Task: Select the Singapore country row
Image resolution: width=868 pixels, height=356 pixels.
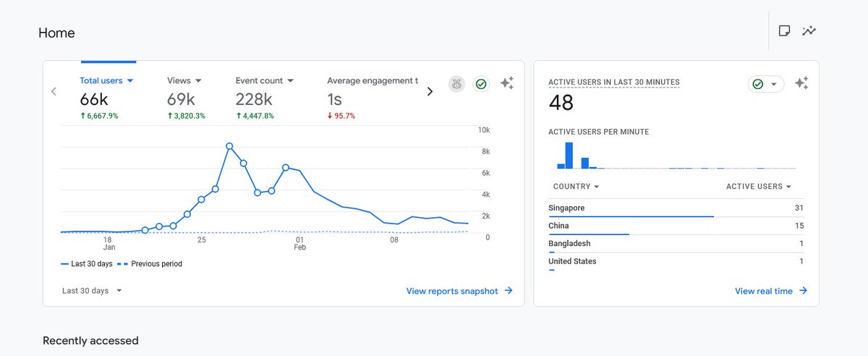Action: point(676,209)
